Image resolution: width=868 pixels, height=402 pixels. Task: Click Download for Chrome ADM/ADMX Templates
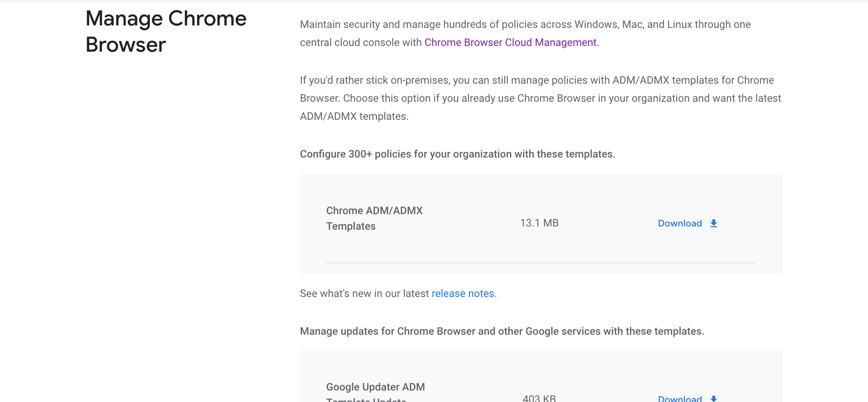tap(680, 223)
